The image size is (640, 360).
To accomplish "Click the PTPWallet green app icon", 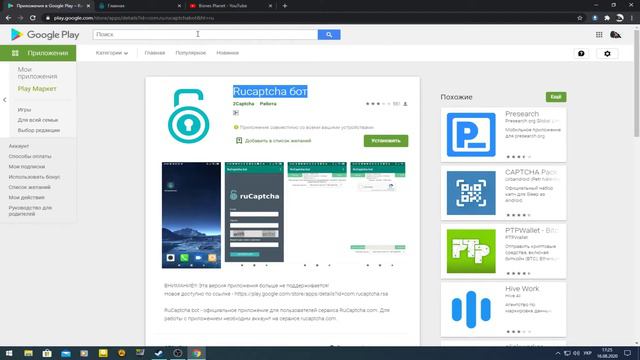I will tap(471, 251).
